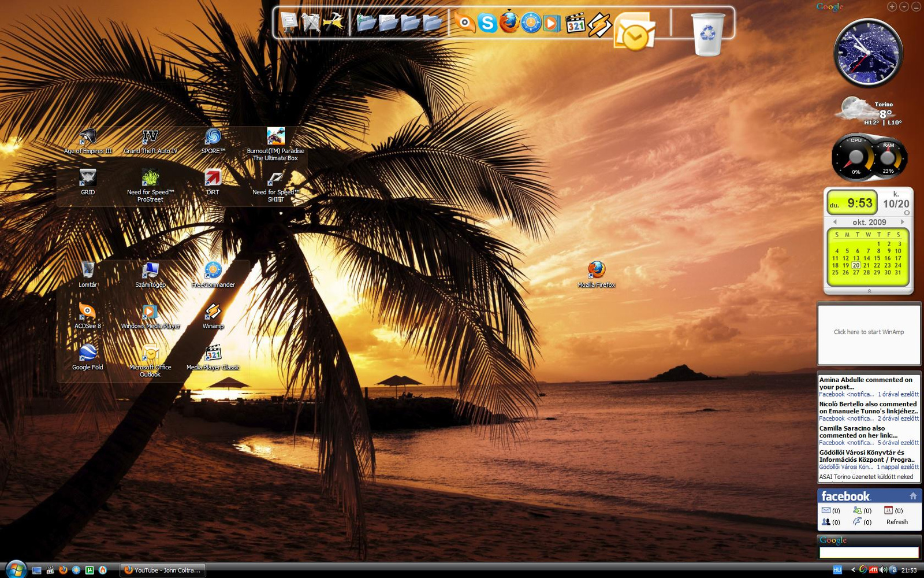Click the Show Desktop quick launch icon
The image size is (924, 578).
(37, 570)
